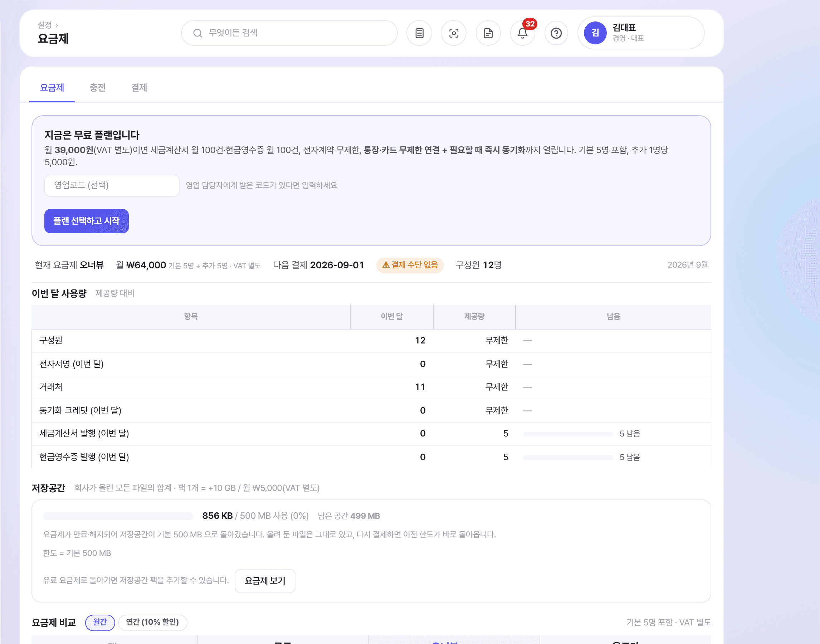Select the 거래처 usage row

coord(371,387)
